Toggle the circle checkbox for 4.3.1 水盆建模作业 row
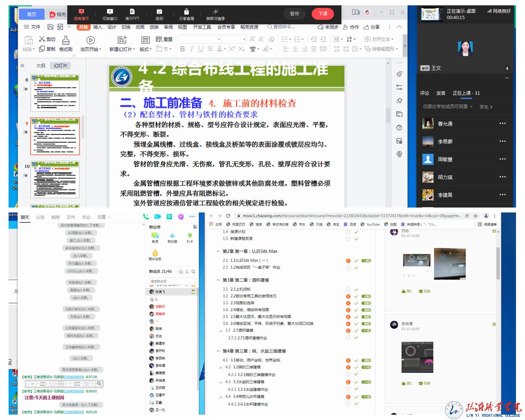This screenshot has height=420, width=525. pos(348,389)
